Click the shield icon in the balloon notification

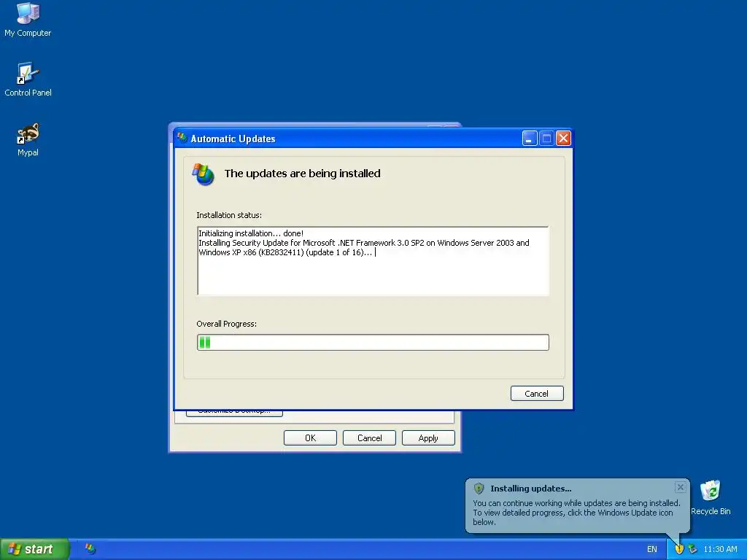(479, 488)
